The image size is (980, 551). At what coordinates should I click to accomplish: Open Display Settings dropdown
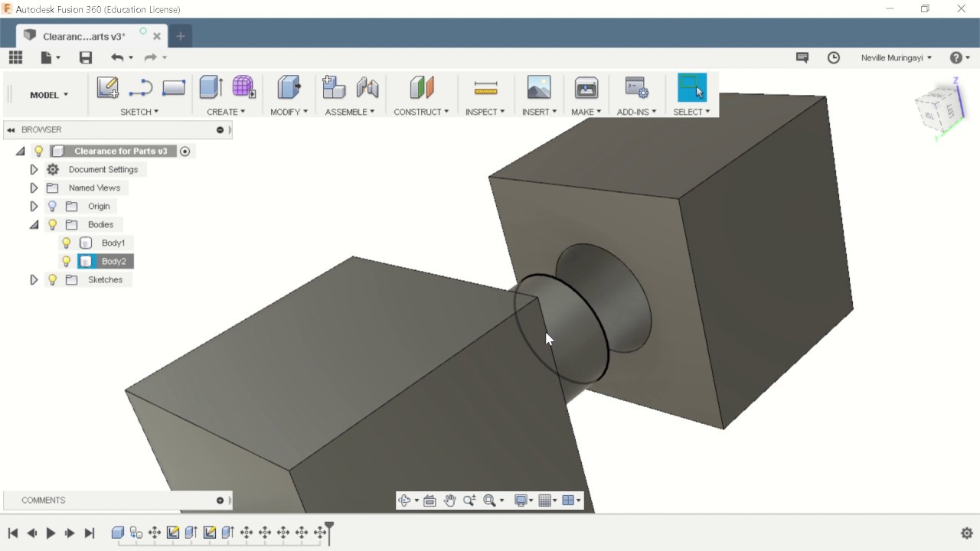tap(524, 500)
